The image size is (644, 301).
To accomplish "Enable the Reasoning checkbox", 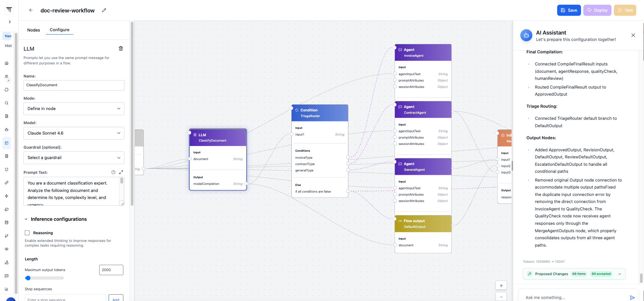I will [x=27, y=233].
